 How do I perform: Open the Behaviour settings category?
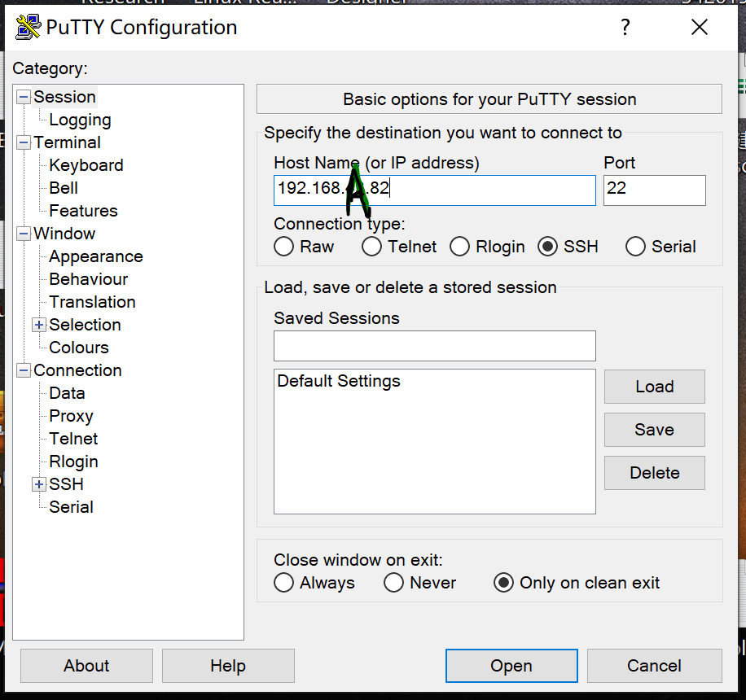point(89,279)
